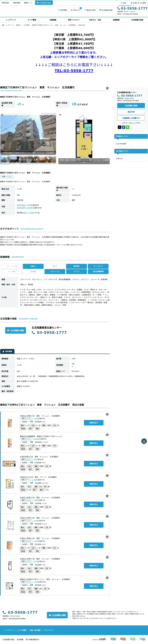Favorite star for 杉並区井草4丁目 listing

(x=107, y=455)
